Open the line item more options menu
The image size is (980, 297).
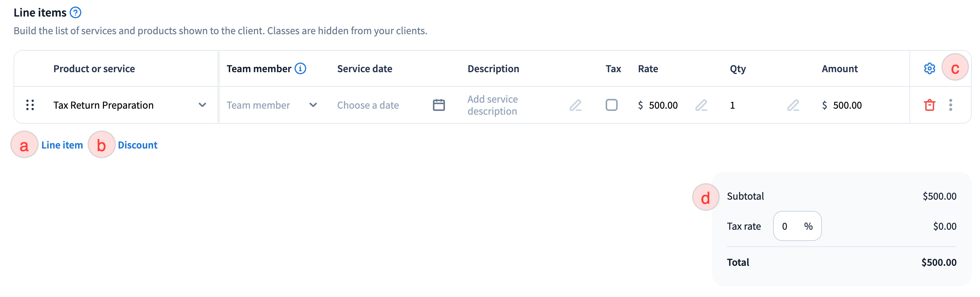click(x=950, y=105)
